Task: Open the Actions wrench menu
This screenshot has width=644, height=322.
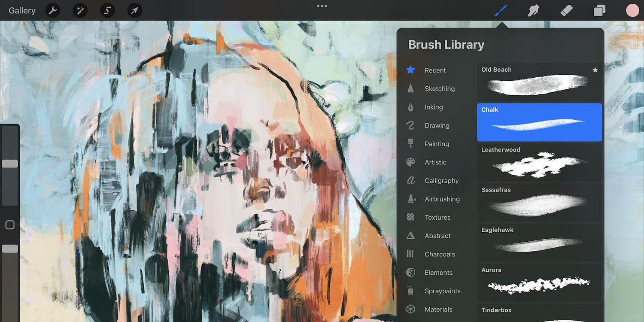Action: 53,10
